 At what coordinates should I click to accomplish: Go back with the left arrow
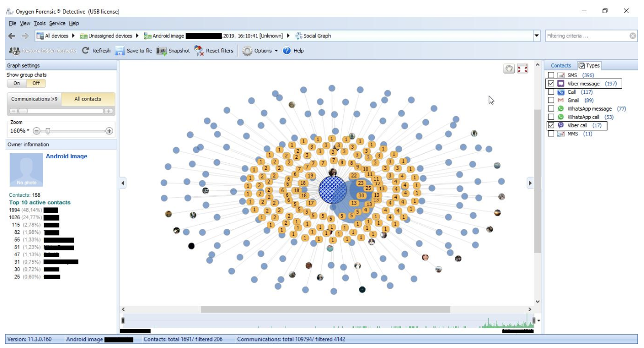(x=12, y=36)
